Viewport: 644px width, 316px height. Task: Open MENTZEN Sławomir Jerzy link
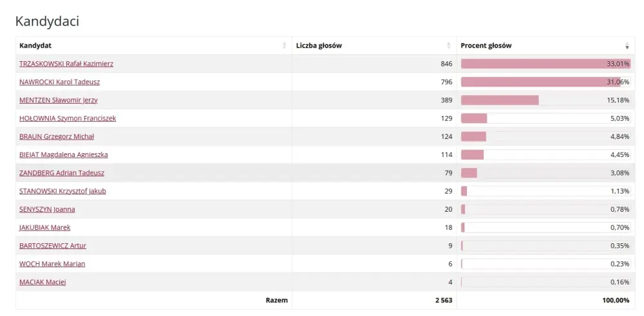[59, 100]
